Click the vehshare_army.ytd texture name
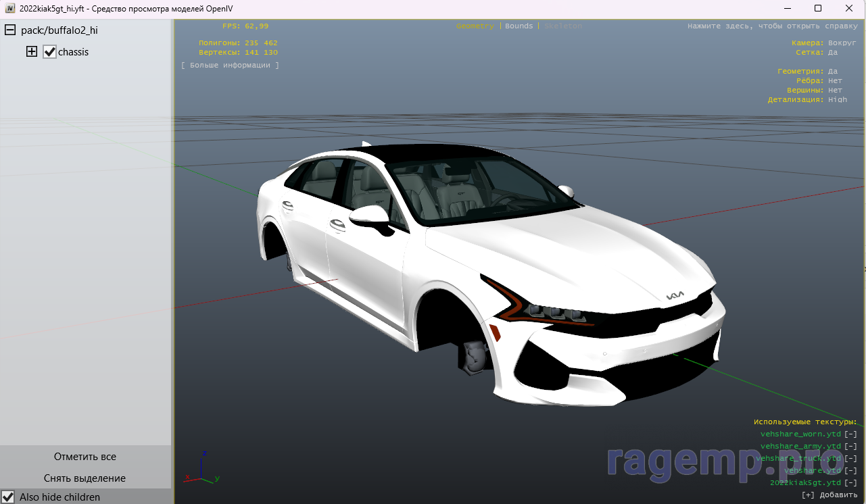Image resolution: width=866 pixels, height=504 pixels. coord(800,447)
